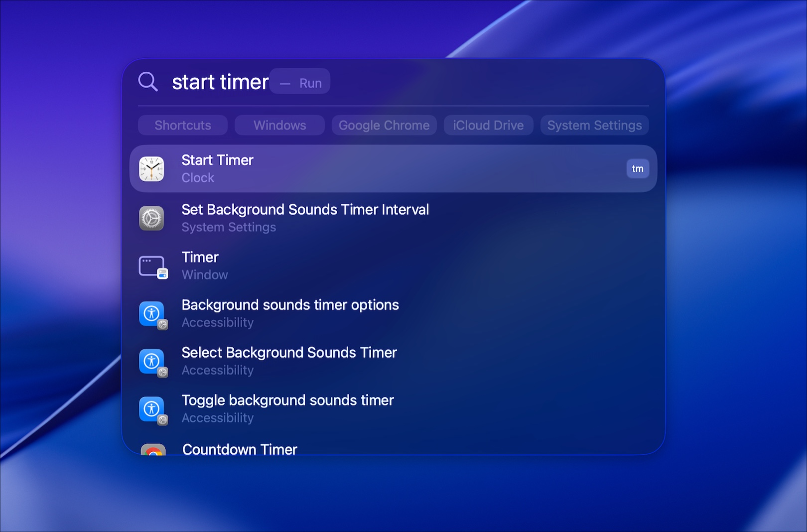Click the System Settings gear icon in results
The height and width of the screenshot is (532, 807).
[x=152, y=218]
